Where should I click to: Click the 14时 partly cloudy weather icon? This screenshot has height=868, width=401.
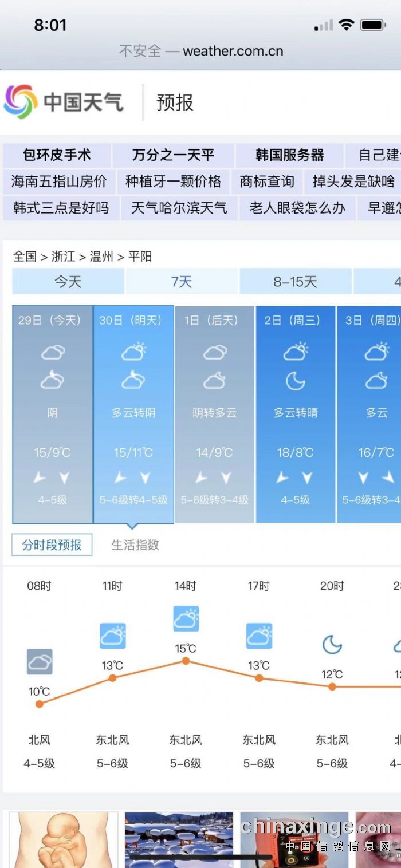pyautogui.click(x=186, y=619)
